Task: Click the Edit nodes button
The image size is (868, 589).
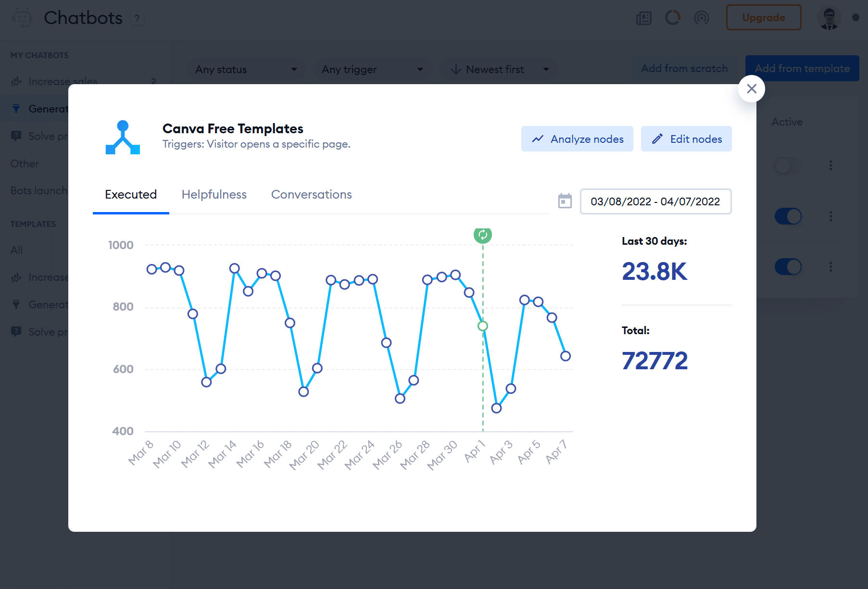Action: coord(686,139)
